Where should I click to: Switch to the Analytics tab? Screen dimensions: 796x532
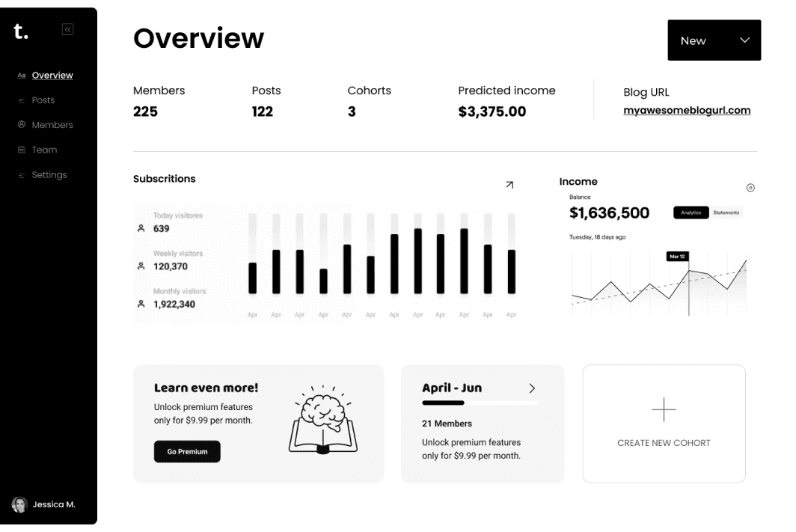pyautogui.click(x=691, y=213)
